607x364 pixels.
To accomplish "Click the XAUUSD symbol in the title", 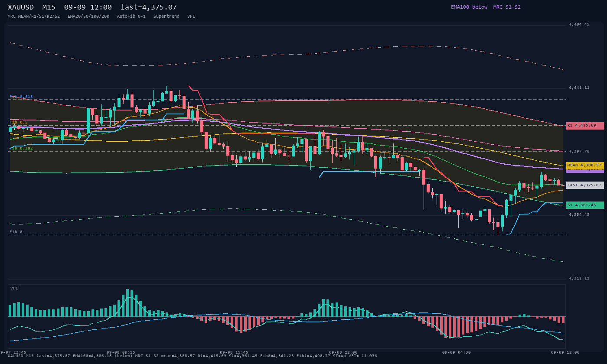I will point(22,7).
